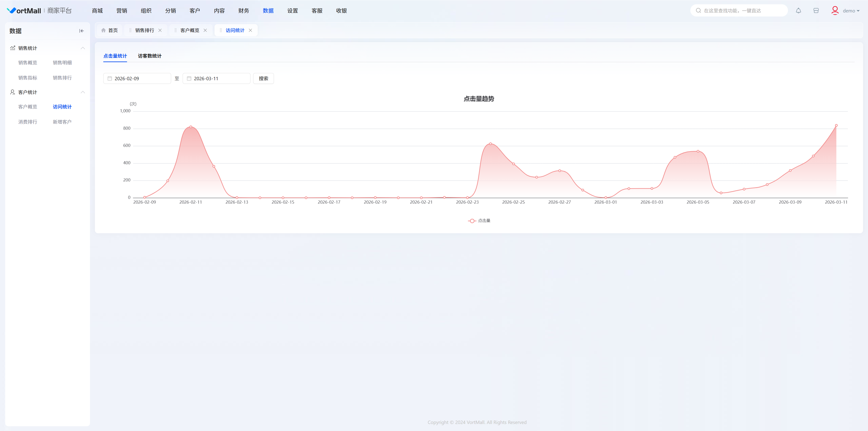868x431 pixels.
Task: Collapse the 销售统计 section
Action: (83, 48)
